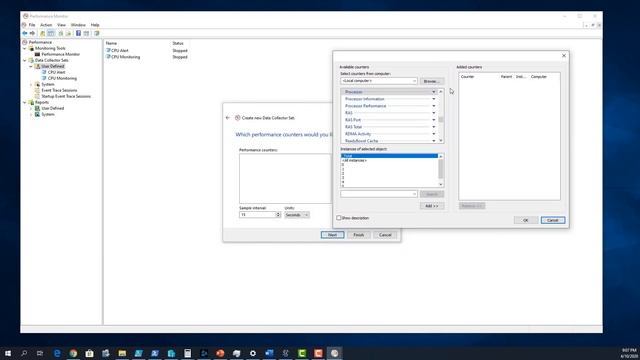Image resolution: width=640 pixels, height=360 pixels.
Task: Select _Total in the instances list
Action: tap(389, 156)
